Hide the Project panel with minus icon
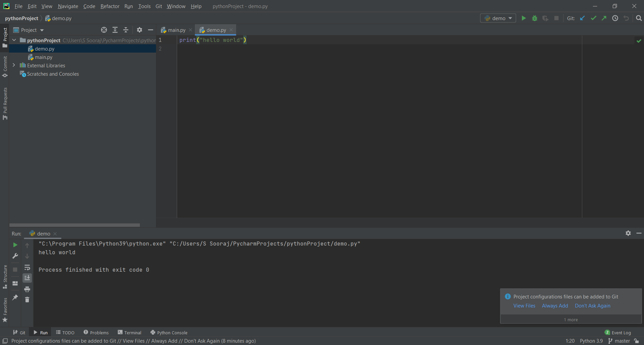Viewport: 644px width, 345px height. pyautogui.click(x=151, y=30)
